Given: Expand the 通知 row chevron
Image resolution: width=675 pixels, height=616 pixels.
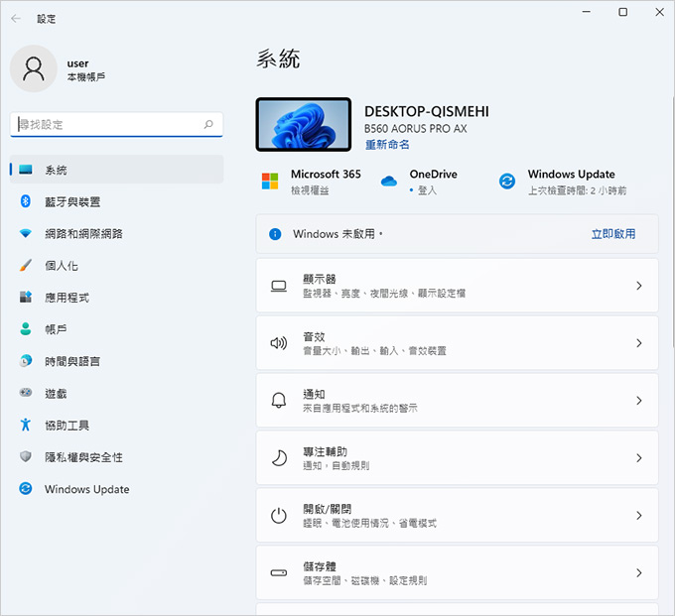Looking at the screenshot, I should [x=639, y=401].
